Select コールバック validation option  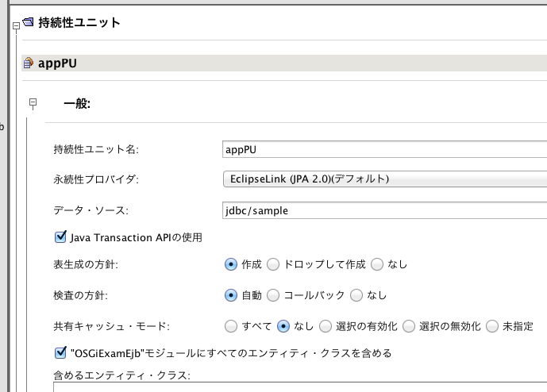tap(273, 295)
